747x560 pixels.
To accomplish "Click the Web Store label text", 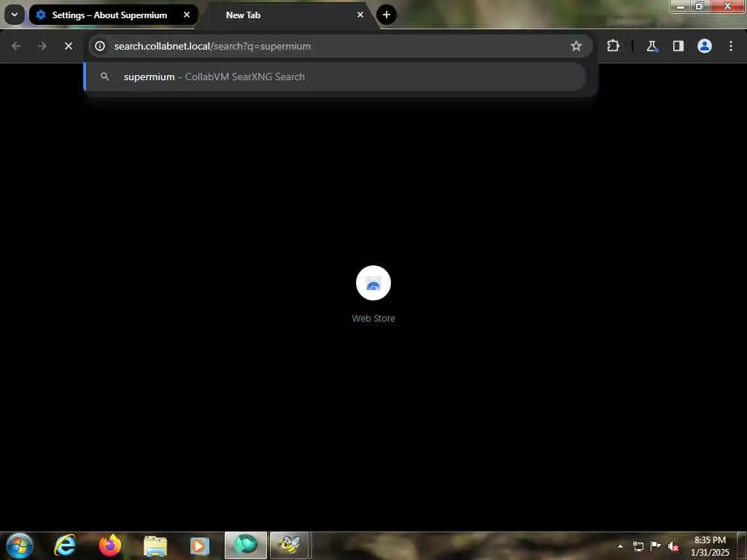I will [x=373, y=319].
